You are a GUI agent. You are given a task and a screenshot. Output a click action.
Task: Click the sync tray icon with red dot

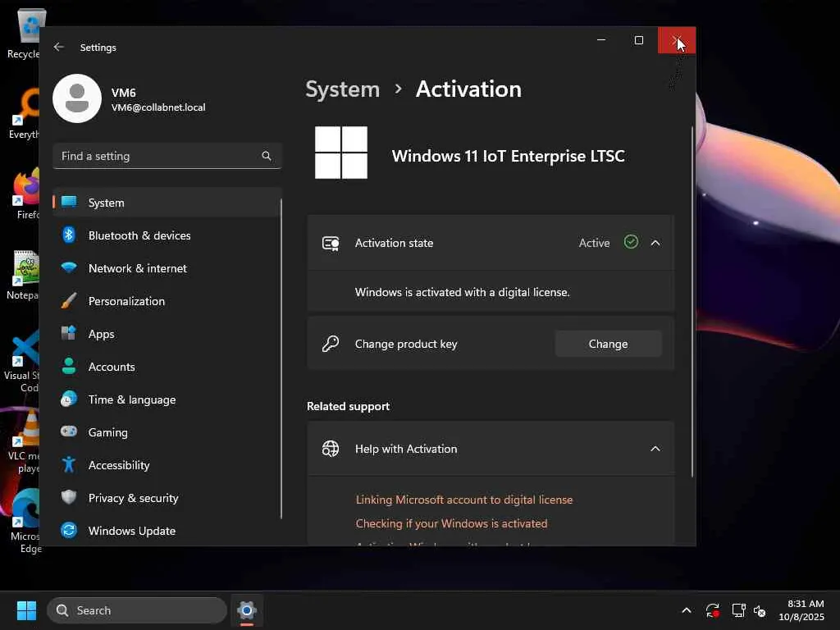(713, 610)
